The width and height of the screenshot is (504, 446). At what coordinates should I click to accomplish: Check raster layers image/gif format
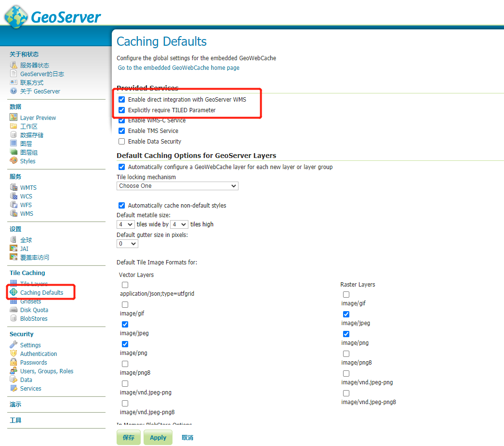pyautogui.click(x=346, y=294)
